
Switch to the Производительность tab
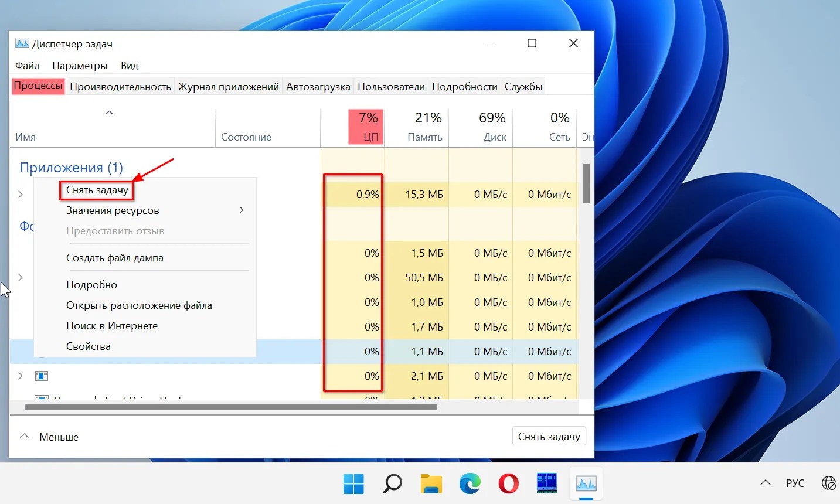[x=120, y=87]
